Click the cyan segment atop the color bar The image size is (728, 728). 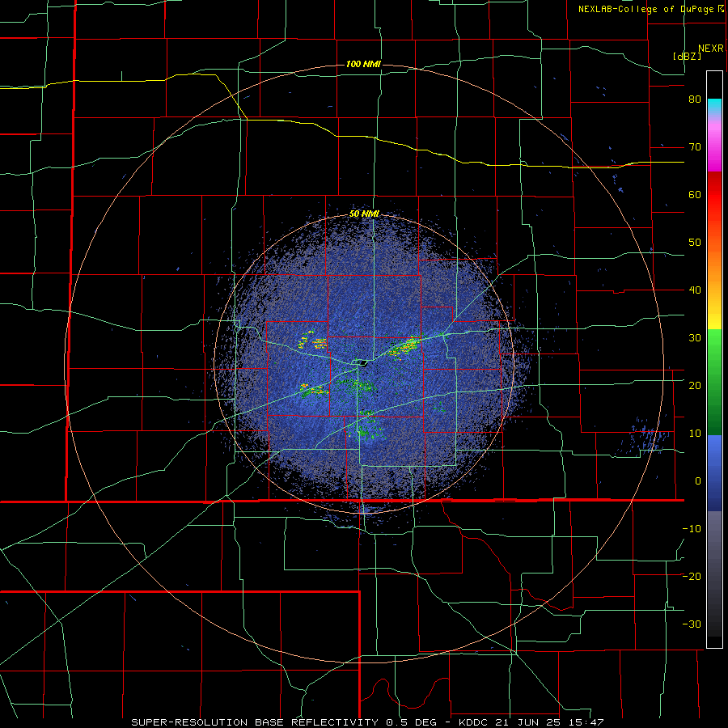click(714, 106)
